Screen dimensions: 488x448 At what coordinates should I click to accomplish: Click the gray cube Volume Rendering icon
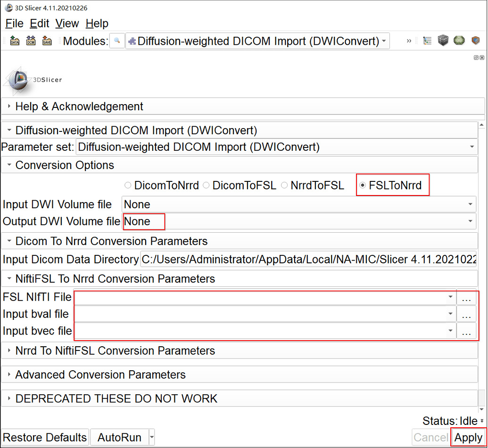tap(443, 41)
